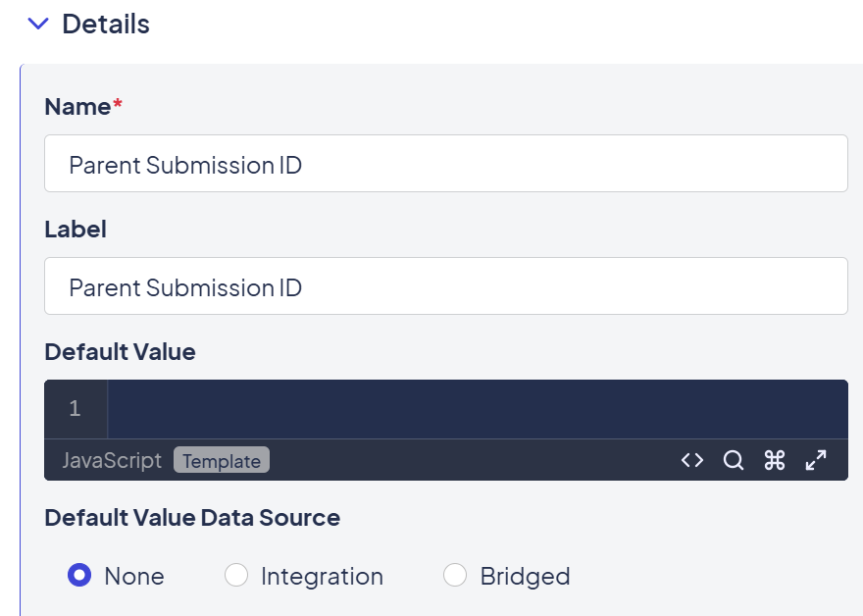Click the red required asterisk beside Name
Screen dimensions: 863x616
[x=118, y=105]
